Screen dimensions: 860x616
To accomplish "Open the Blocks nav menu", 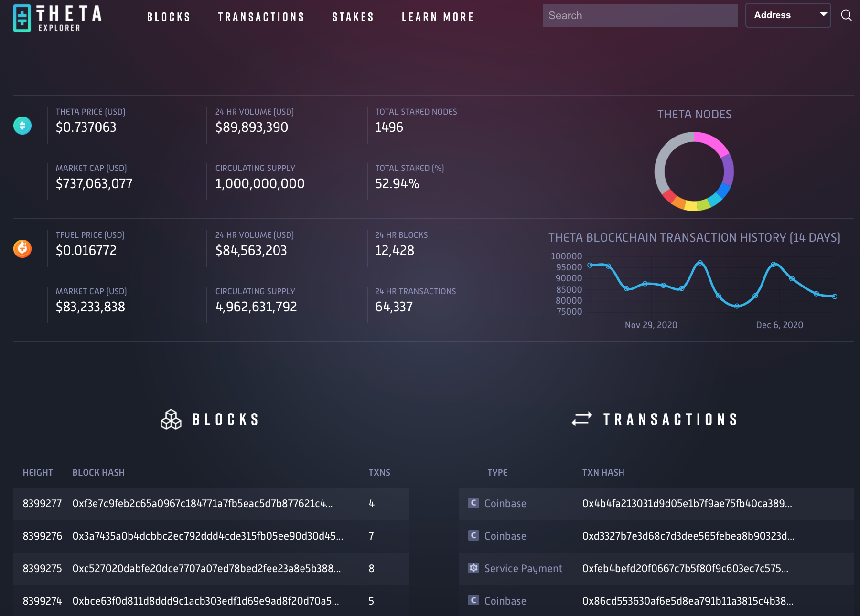I will point(169,17).
